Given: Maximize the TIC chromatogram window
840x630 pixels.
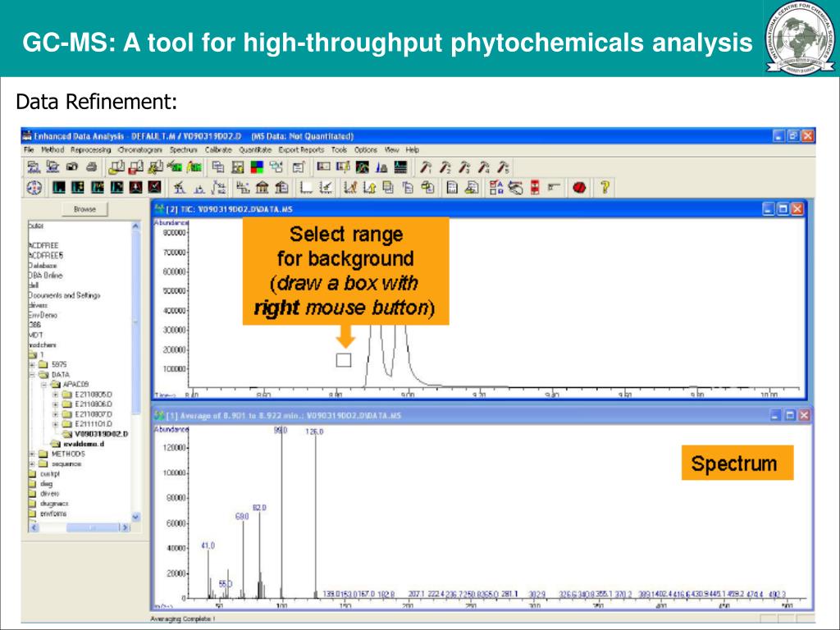Looking at the screenshot, I should tap(783, 209).
